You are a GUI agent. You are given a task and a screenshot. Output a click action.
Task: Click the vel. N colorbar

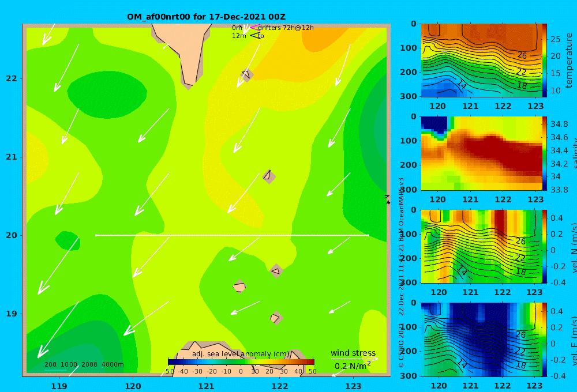(x=545, y=246)
